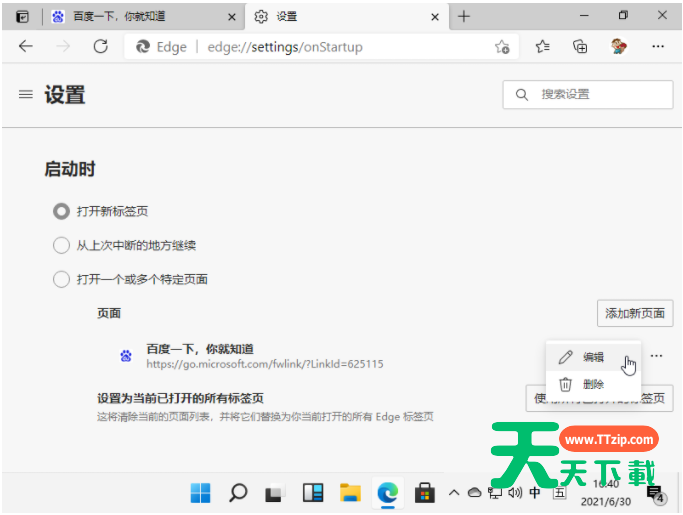This screenshot has width=683, height=515.
Task: Open the Favorites star list icon
Action: tap(542, 47)
